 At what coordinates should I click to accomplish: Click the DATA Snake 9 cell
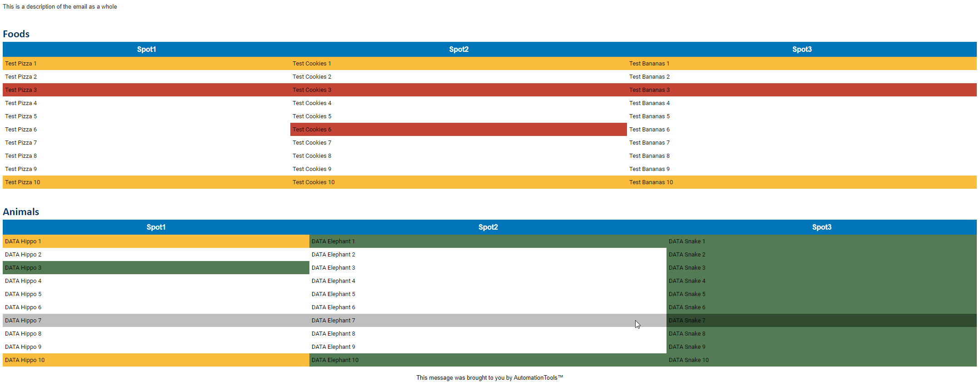[821, 347]
